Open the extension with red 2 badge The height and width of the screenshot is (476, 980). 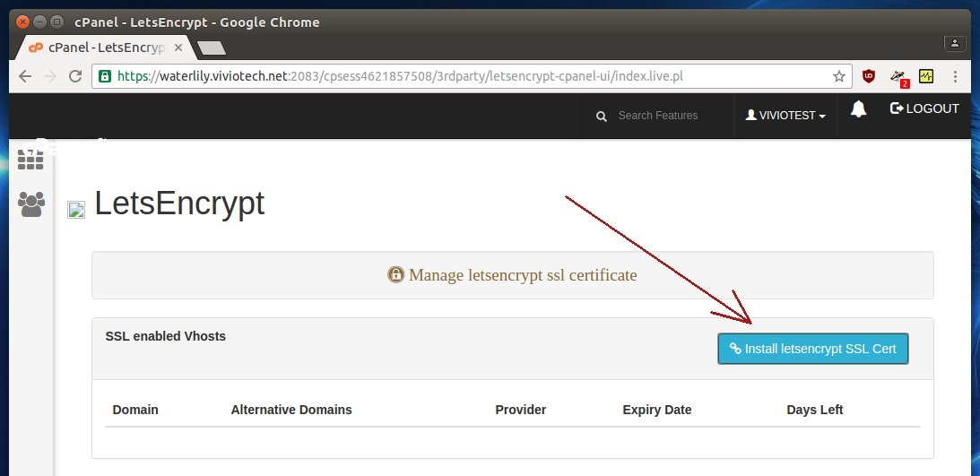[898, 77]
